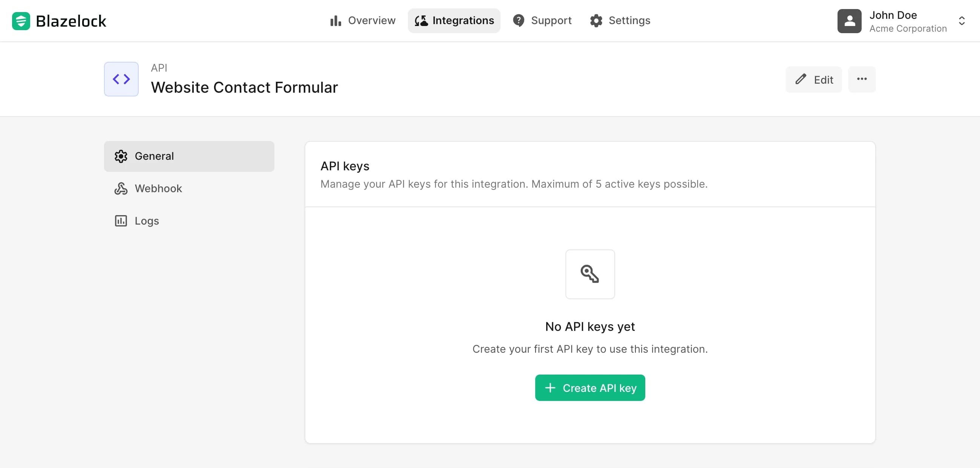The height and width of the screenshot is (468, 980).
Task: Open Settings via the gear icon
Action: (597, 20)
